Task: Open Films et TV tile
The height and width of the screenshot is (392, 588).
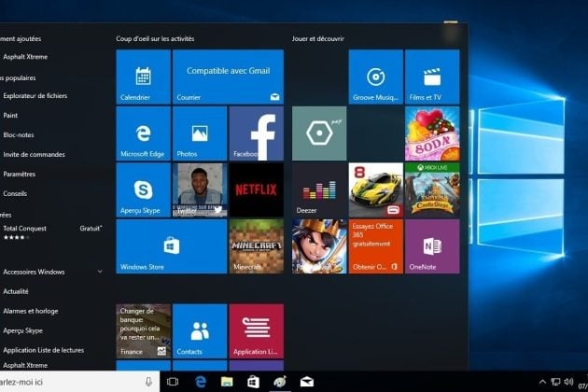Action: pos(432,77)
